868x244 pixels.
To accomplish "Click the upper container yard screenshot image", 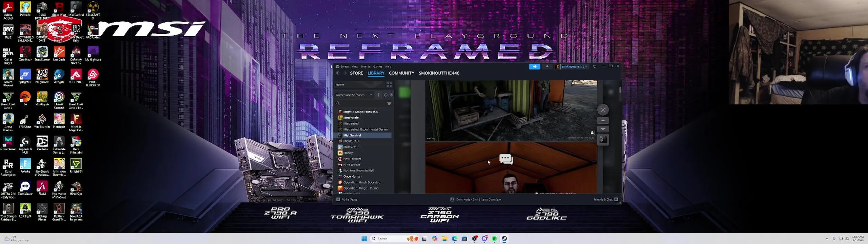I will point(511,110).
